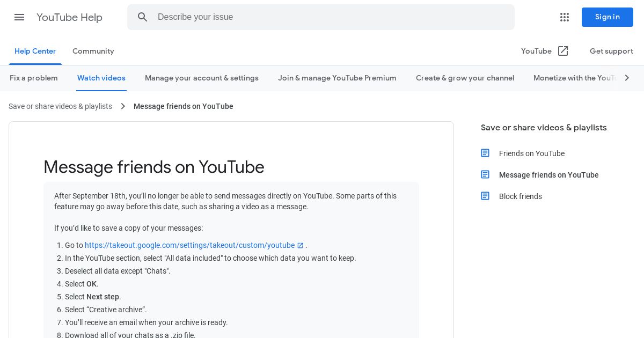
Task: Click the YouTube external link icon
Action: click(x=563, y=51)
